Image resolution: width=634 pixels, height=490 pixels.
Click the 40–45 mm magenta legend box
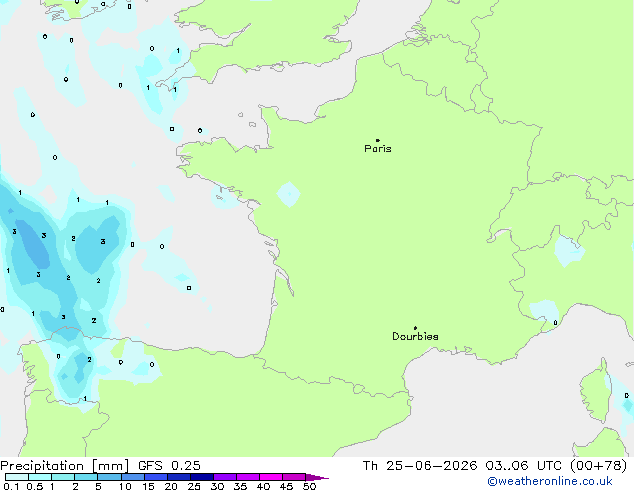(x=271, y=477)
